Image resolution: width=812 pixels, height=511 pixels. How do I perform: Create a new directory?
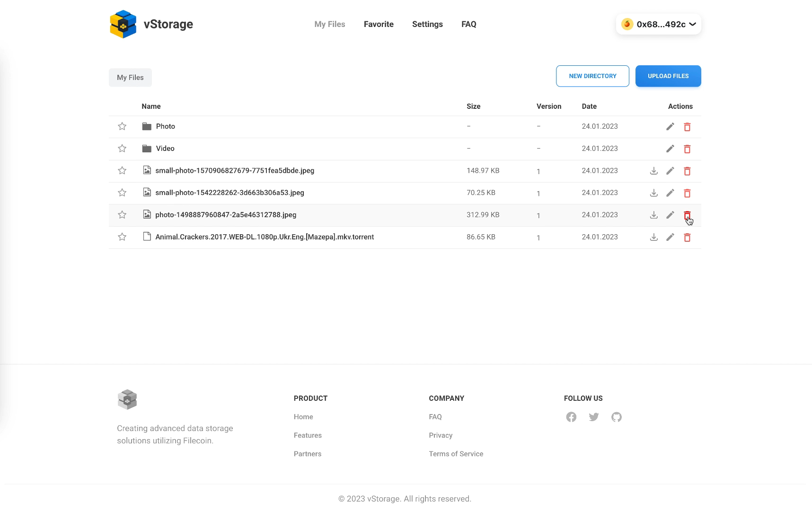pyautogui.click(x=592, y=76)
